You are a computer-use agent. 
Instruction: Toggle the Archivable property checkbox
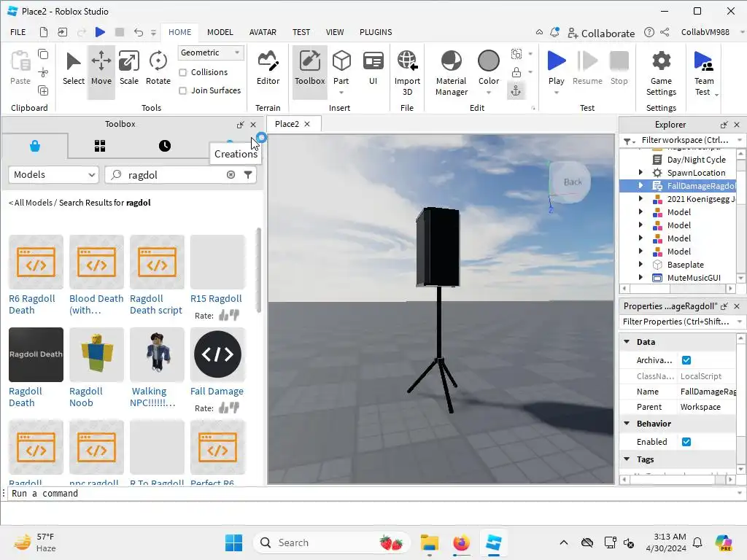[686, 360]
